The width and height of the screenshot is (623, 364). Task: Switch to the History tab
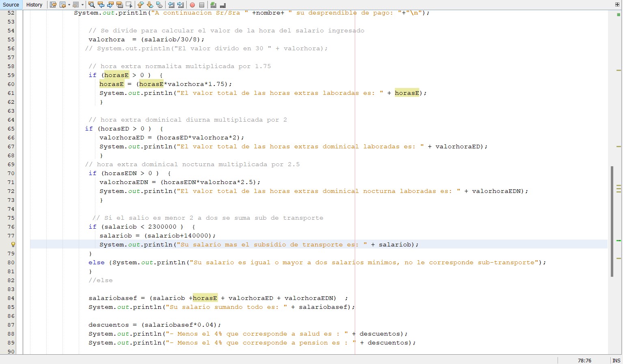[x=34, y=5]
